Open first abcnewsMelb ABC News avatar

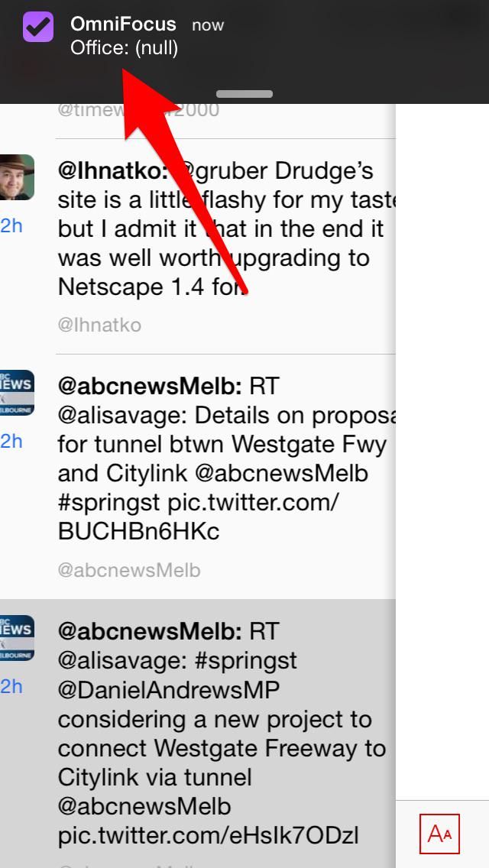click(x=17, y=393)
